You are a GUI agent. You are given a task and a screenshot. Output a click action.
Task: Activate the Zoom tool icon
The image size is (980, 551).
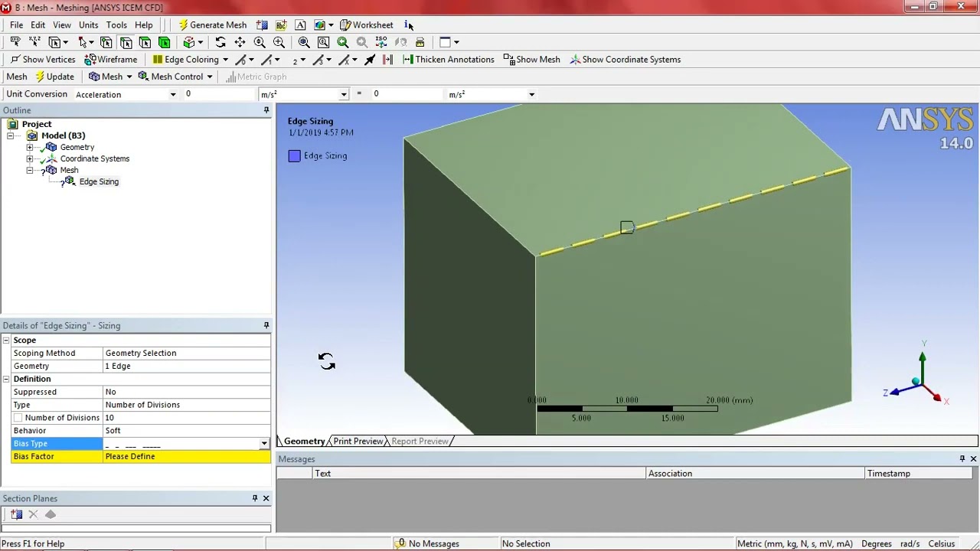pos(260,42)
